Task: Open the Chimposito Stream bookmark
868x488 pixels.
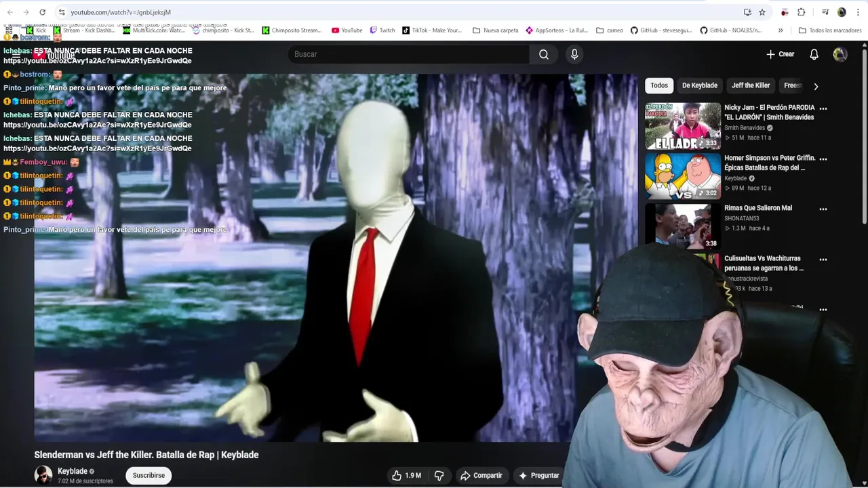Action: 292,30
